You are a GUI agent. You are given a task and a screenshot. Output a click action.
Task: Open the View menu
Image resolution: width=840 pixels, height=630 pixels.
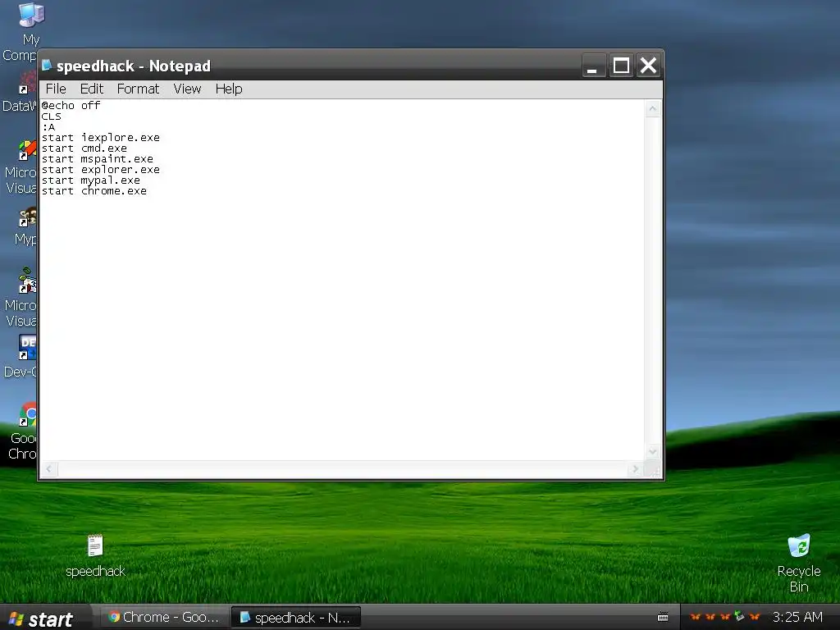coord(187,89)
